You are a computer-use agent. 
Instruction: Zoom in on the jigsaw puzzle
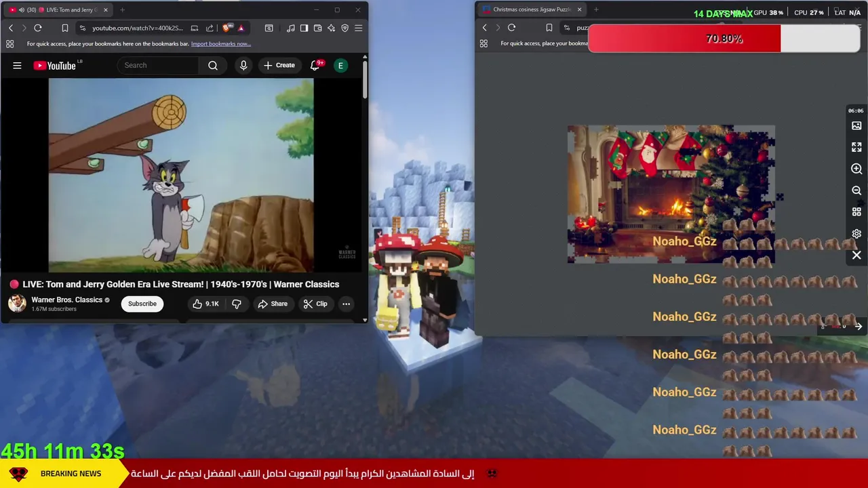pos(856,169)
